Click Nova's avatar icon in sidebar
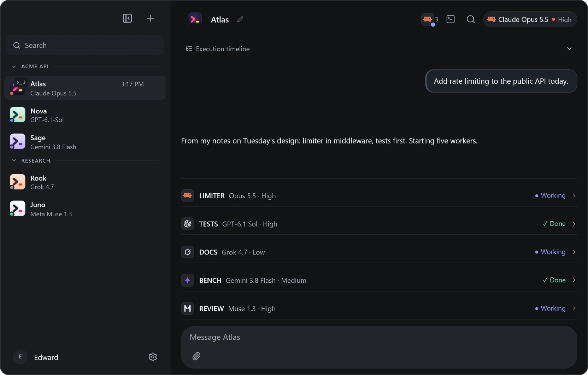 [17, 115]
